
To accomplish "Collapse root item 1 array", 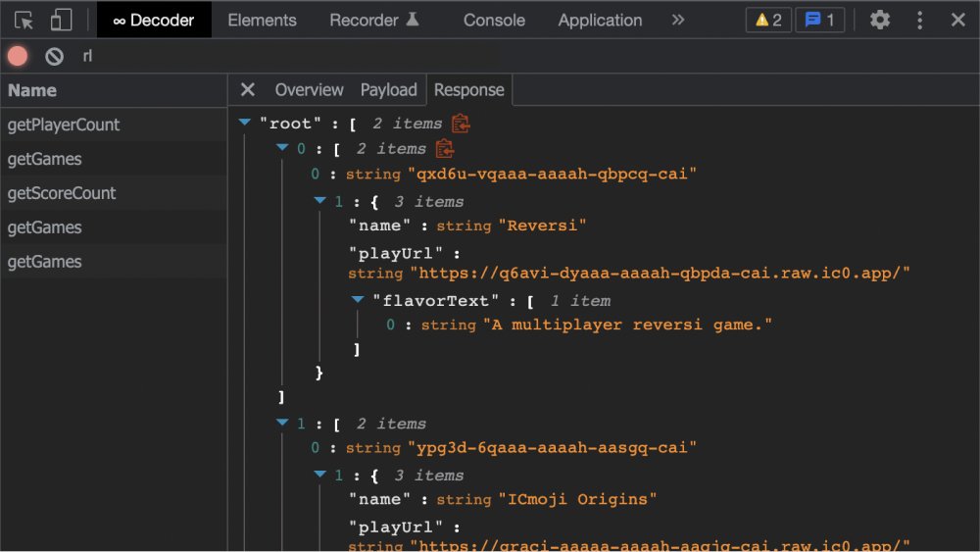I will [282, 422].
